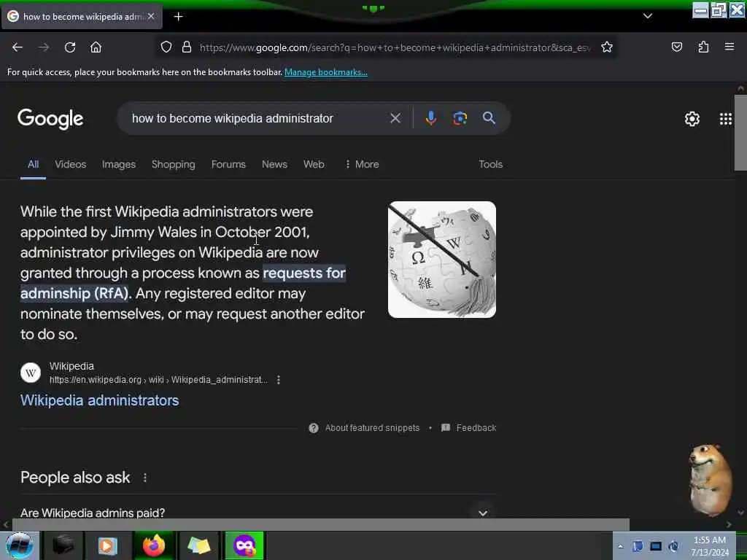
Task: Switch to the Forums tab
Action: coord(228,164)
